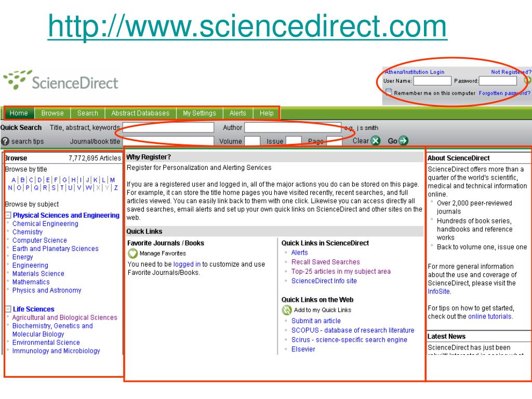This screenshot has width=532, height=399.
Task: Click the logged in link
Action: pos(187,264)
